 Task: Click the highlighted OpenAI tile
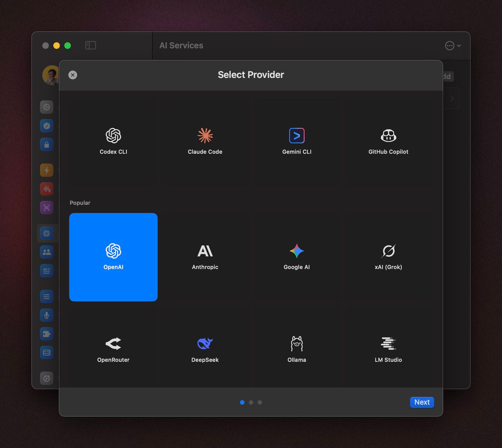tap(113, 257)
